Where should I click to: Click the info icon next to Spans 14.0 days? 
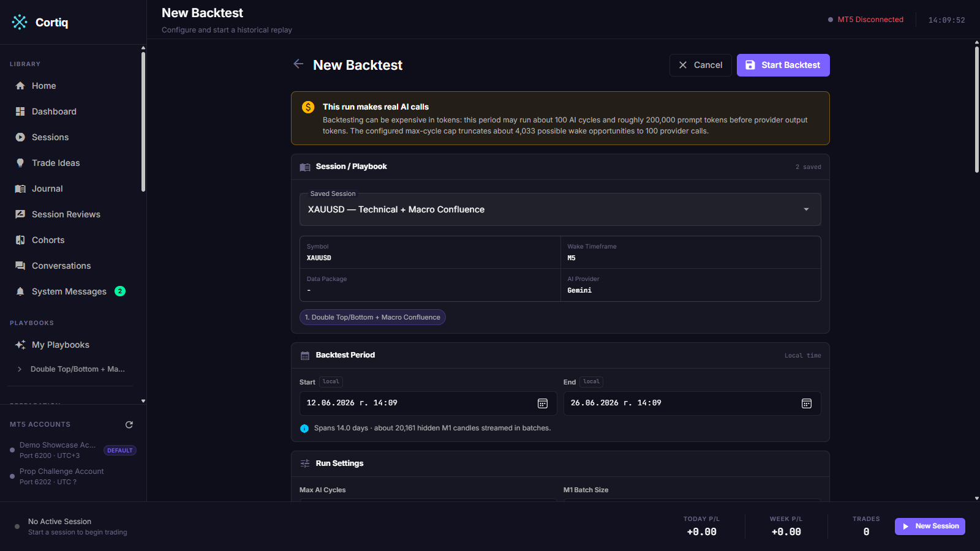[304, 429]
